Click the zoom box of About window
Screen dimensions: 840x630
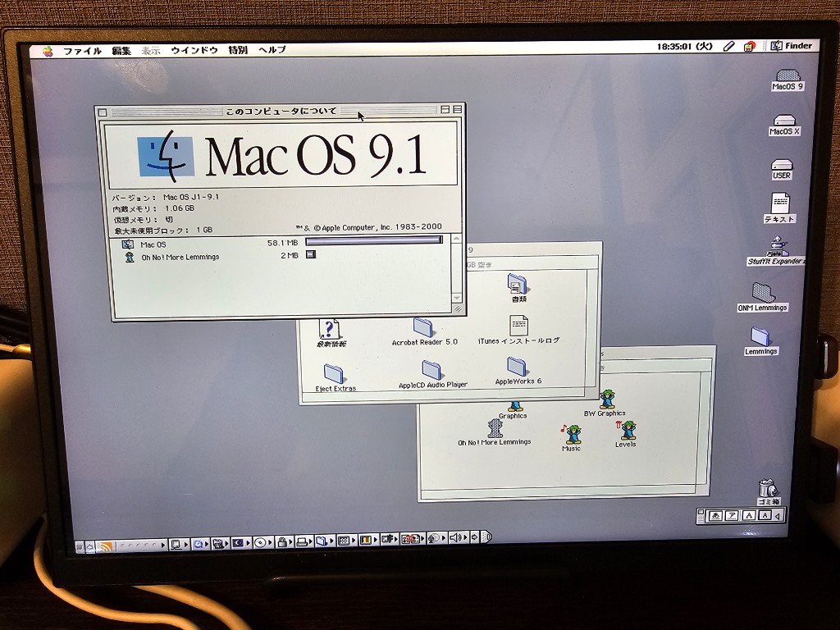tap(445, 109)
